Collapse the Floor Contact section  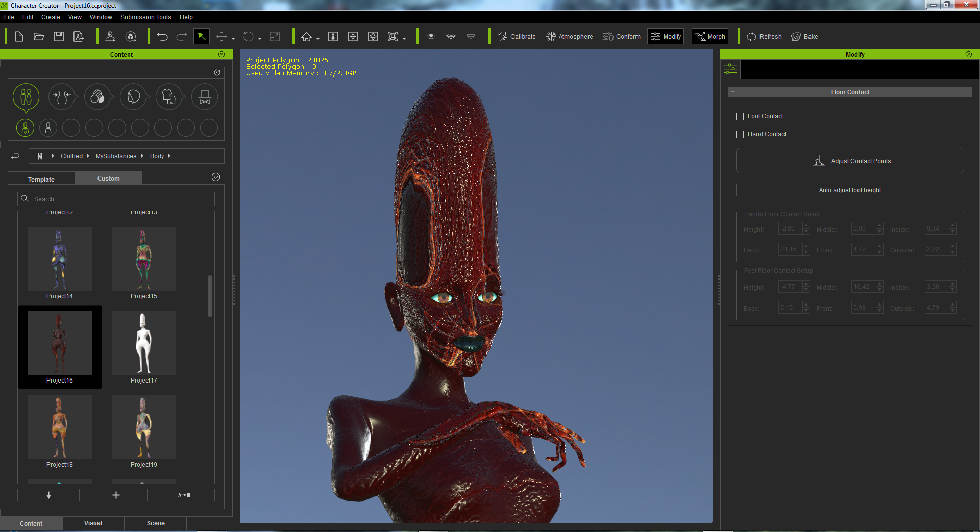733,92
